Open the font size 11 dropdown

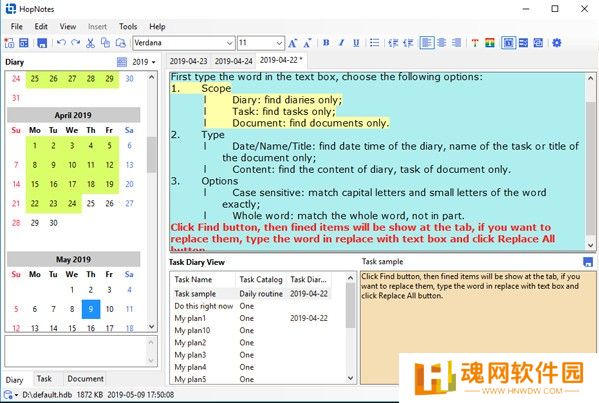point(261,43)
